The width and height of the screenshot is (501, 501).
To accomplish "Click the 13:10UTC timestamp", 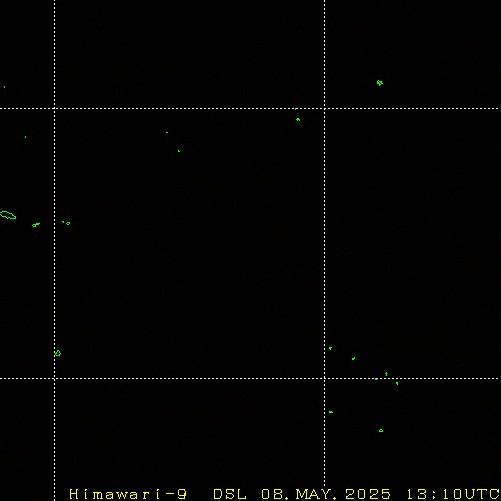I will 453,494.
